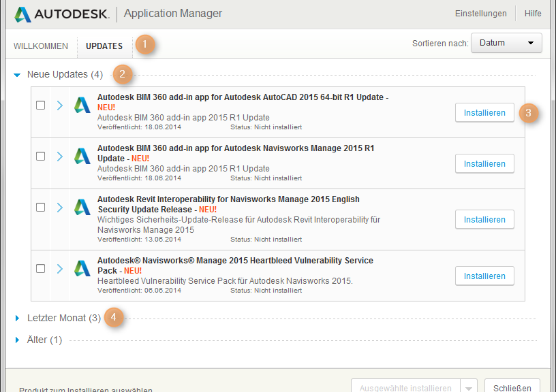The width and height of the screenshot is (556, 392).
Task: Open the Hilfe link
Action: 533,14
